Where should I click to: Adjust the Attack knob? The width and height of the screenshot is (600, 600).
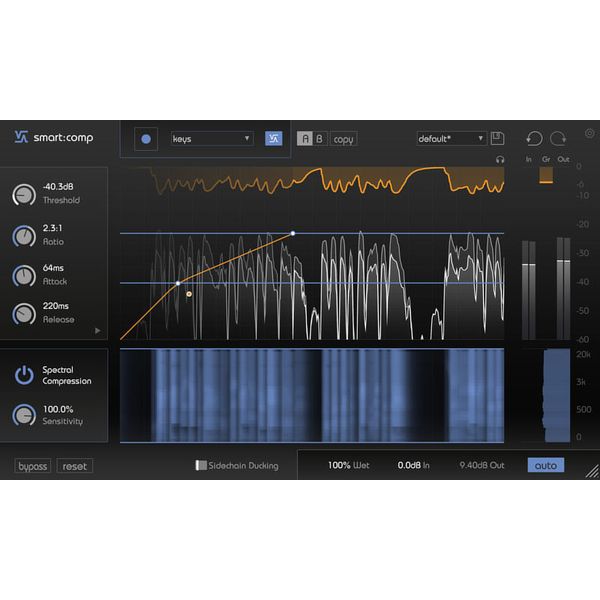pos(24,276)
